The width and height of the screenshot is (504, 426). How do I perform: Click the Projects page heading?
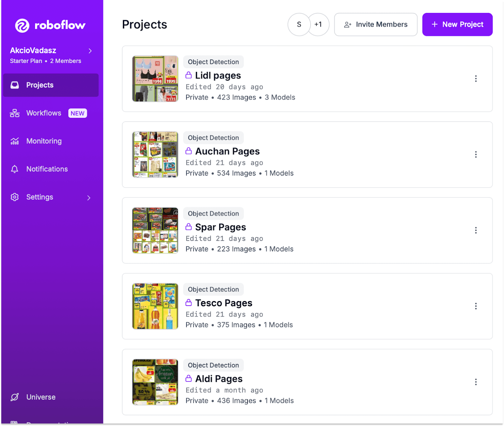point(145,25)
